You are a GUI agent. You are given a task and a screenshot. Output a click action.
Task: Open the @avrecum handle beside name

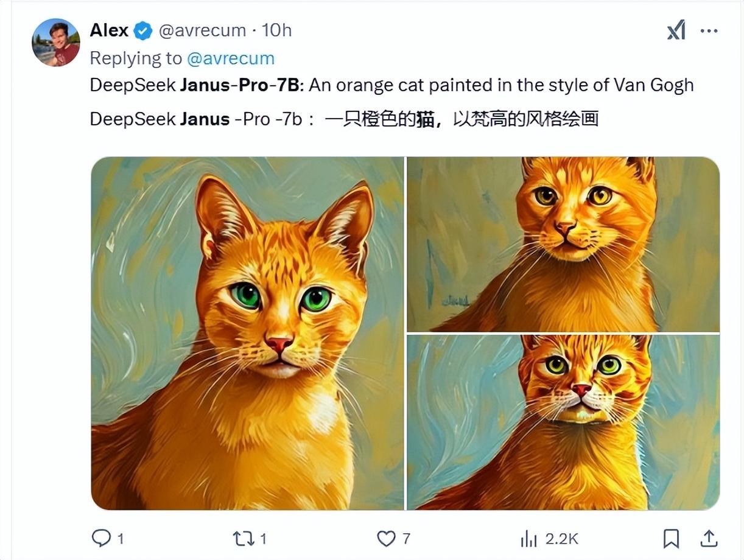[203, 30]
